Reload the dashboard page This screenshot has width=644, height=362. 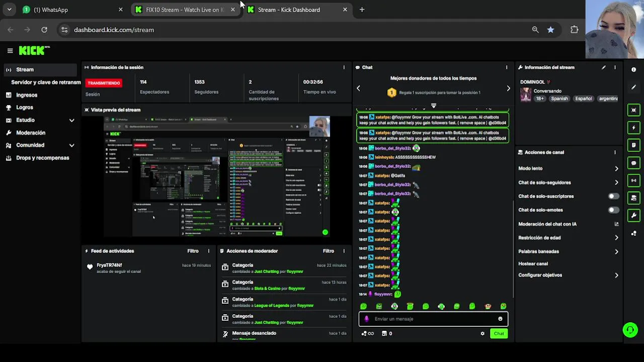point(44,30)
